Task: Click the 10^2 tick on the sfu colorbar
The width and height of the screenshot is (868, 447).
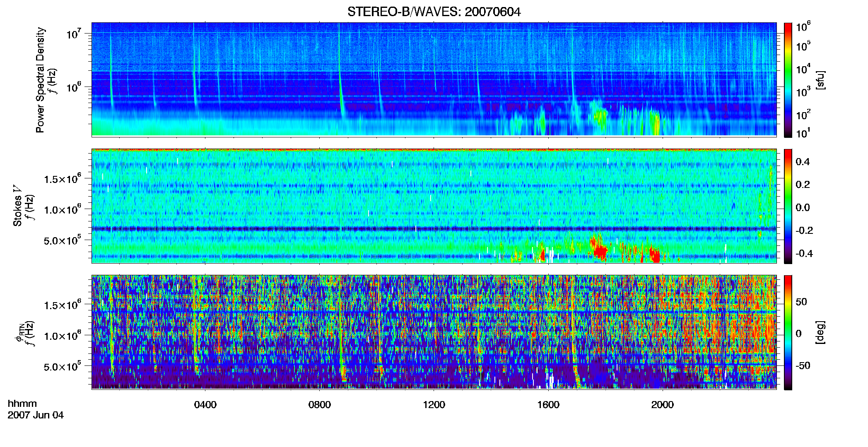Action: point(803,115)
